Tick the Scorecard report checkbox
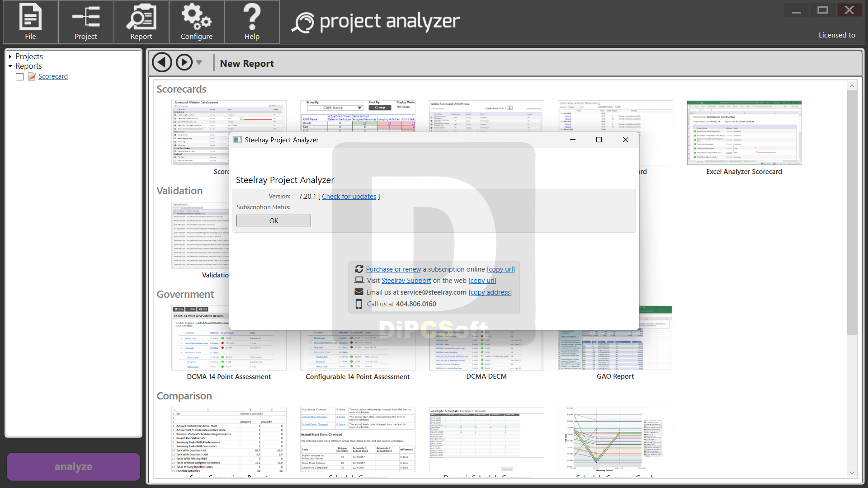The width and height of the screenshot is (868, 488). [19, 77]
